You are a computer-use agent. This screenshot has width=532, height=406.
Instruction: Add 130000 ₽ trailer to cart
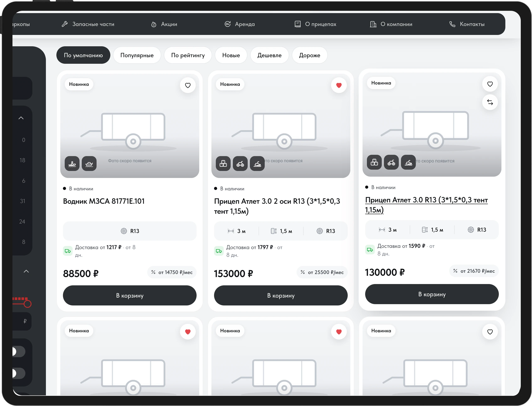click(432, 294)
